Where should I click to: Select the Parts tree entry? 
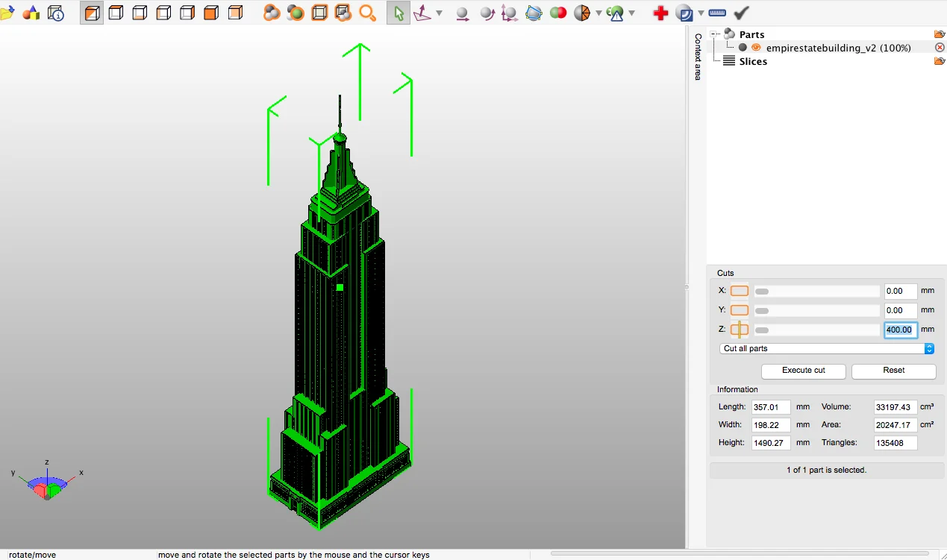[x=751, y=34]
